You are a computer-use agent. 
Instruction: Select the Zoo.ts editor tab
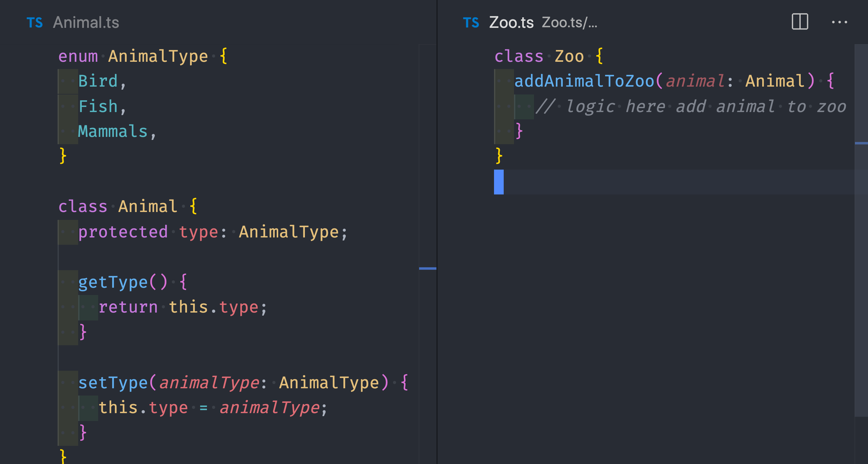pos(511,22)
